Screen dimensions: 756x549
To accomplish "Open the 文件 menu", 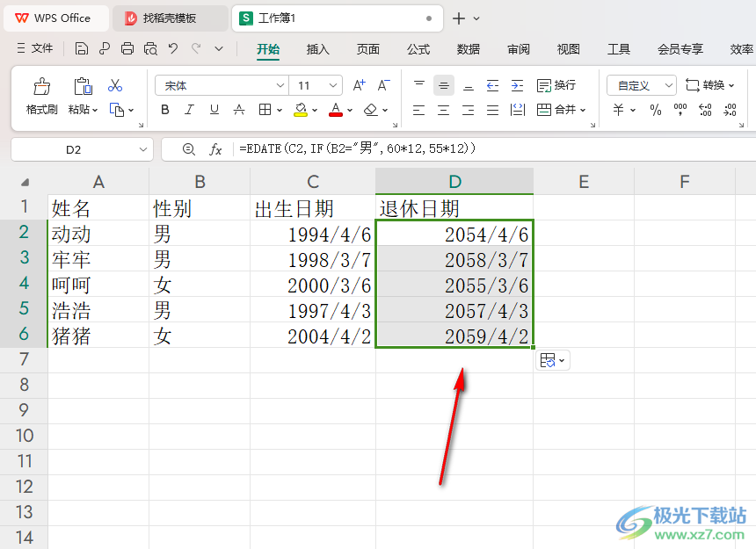I will pos(34,48).
